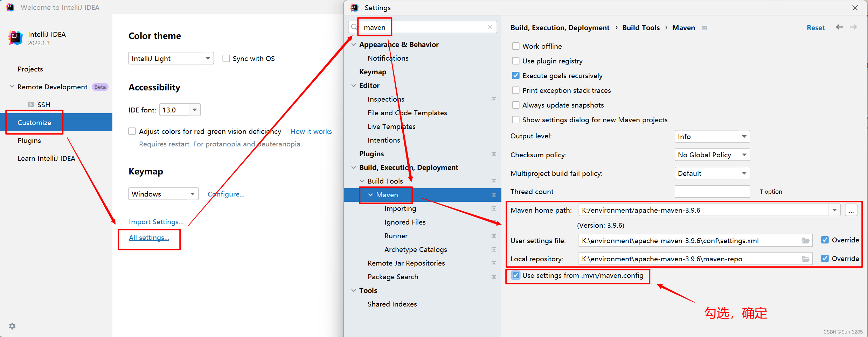868x337 pixels.
Task: Click project settings icon on Archetype Catalogs row
Action: pyautogui.click(x=494, y=249)
